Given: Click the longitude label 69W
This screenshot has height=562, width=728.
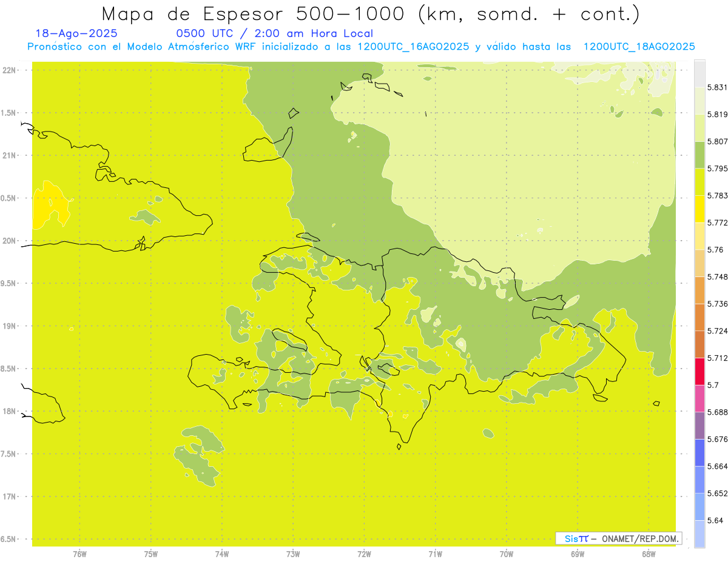Looking at the screenshot, I should (578, 554).
